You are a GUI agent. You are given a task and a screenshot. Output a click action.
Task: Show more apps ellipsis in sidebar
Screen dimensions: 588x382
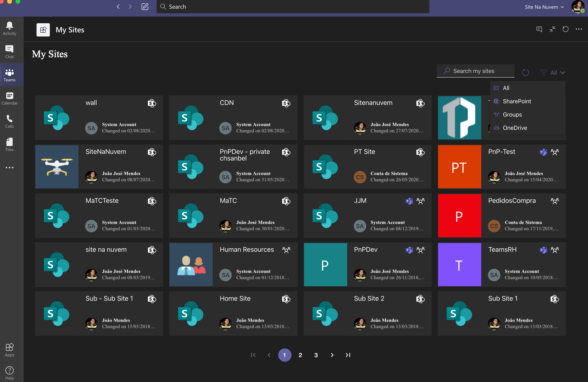pos(9,168)
